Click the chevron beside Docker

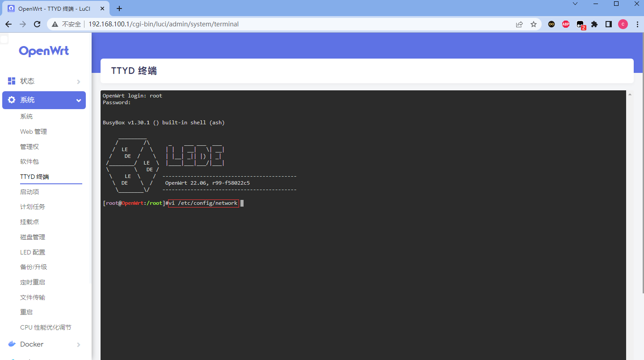pyautogui.click(x=79, y=344)
